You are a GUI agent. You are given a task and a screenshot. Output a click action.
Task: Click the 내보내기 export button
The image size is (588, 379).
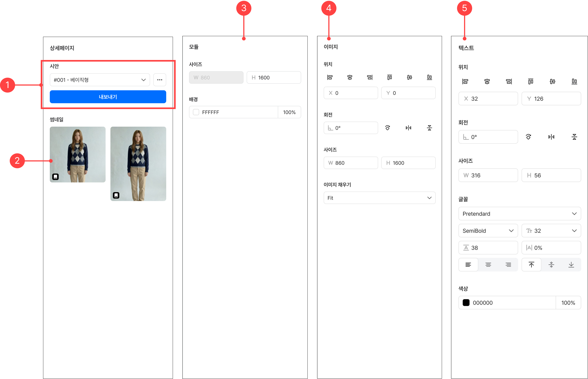[108, 97]
